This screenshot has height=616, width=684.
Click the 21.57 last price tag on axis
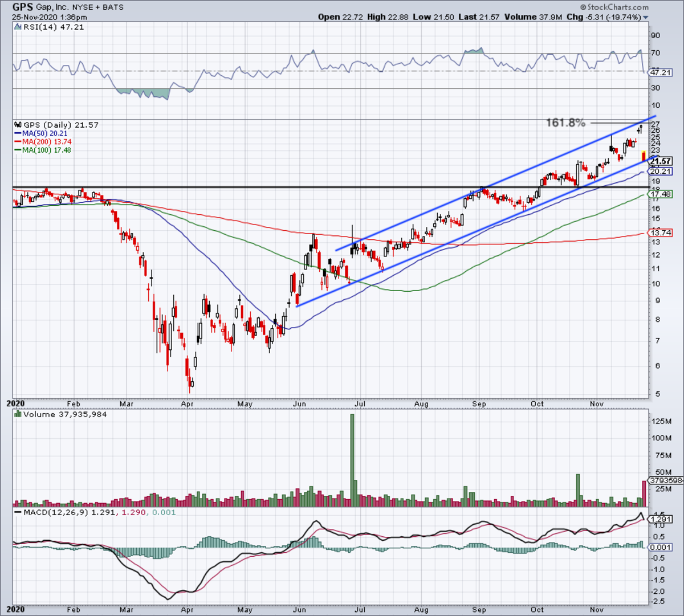661,161
